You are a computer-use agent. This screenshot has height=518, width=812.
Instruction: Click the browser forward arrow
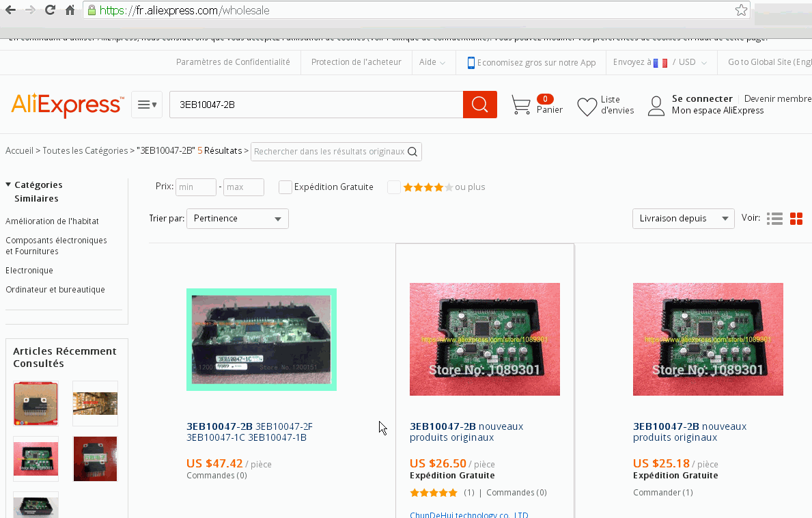point(30,10)
